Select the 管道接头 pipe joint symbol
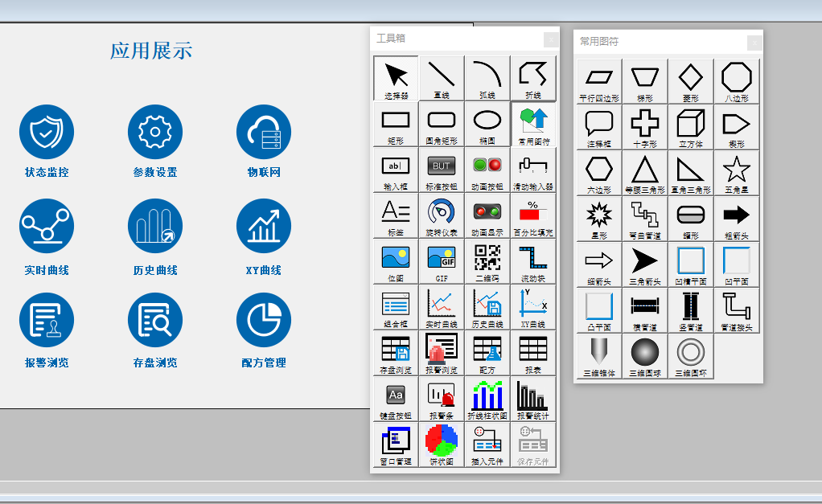Viewport: 822px width, 504px height. click(x=736, y=309)
